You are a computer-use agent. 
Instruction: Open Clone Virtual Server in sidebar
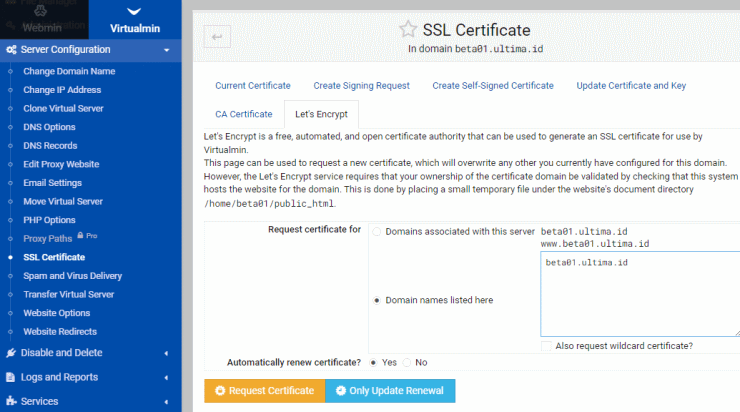[x=63, y=109]
